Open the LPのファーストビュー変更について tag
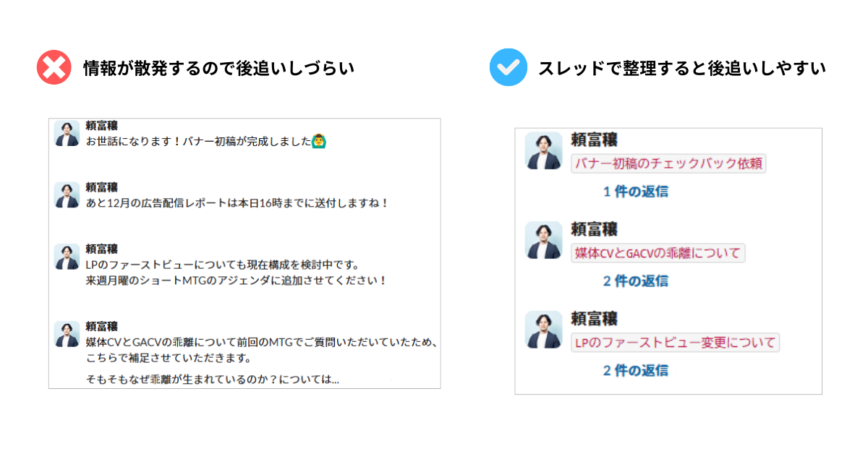Screen dimensions: 868x454 pyautogui.click(x=675, y=343)
